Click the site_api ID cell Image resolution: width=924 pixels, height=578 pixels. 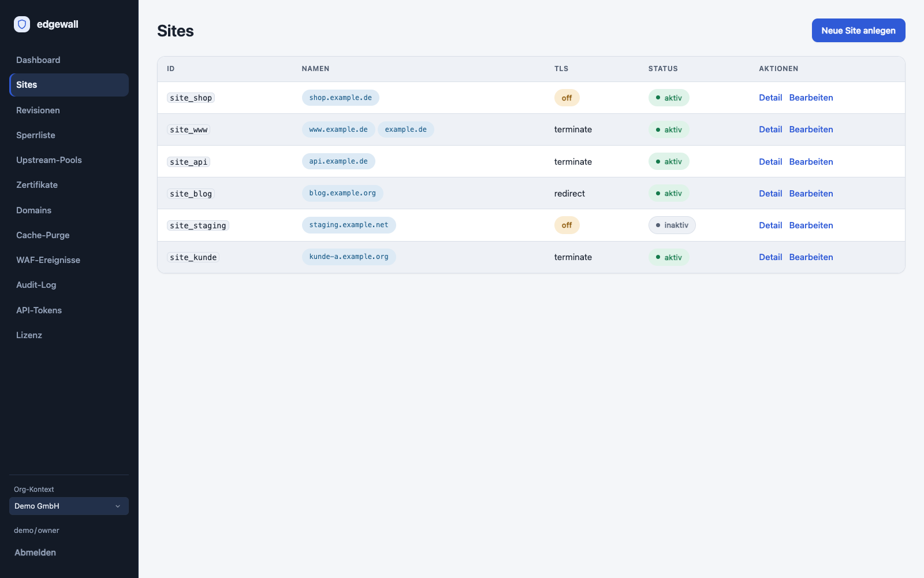[x=188, y=162]
